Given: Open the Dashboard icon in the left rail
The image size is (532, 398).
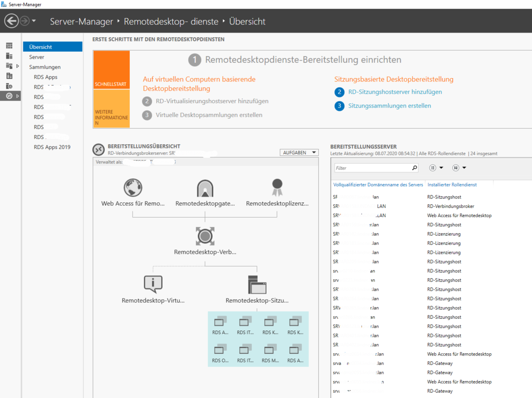Looking at the screenshot, I should (x=9, y=47).
